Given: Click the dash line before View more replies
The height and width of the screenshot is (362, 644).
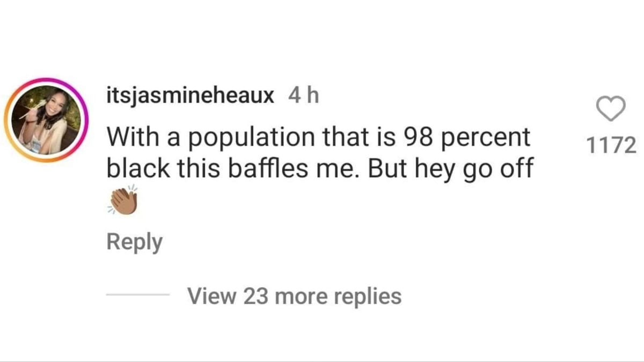Looking at the screenshot, I should click(x=137, y=295).
